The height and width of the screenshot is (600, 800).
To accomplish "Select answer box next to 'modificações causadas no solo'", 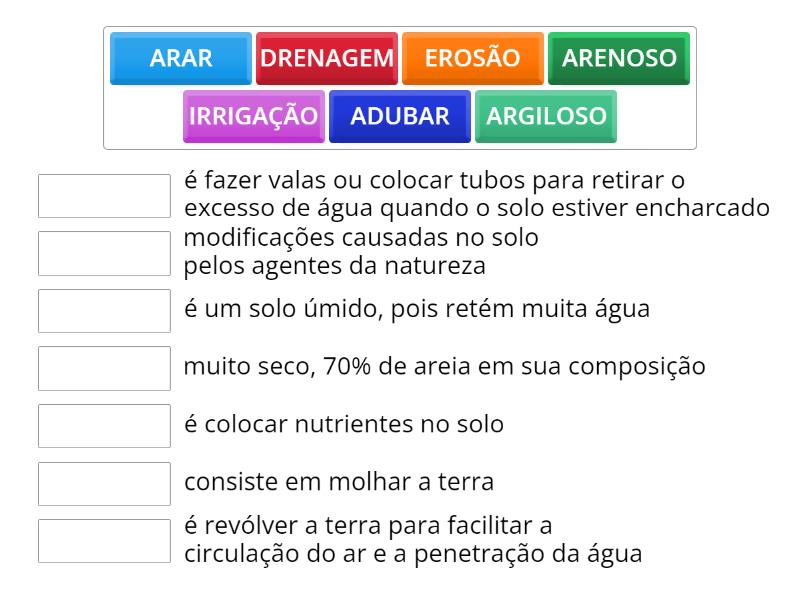I will (104, 253).
